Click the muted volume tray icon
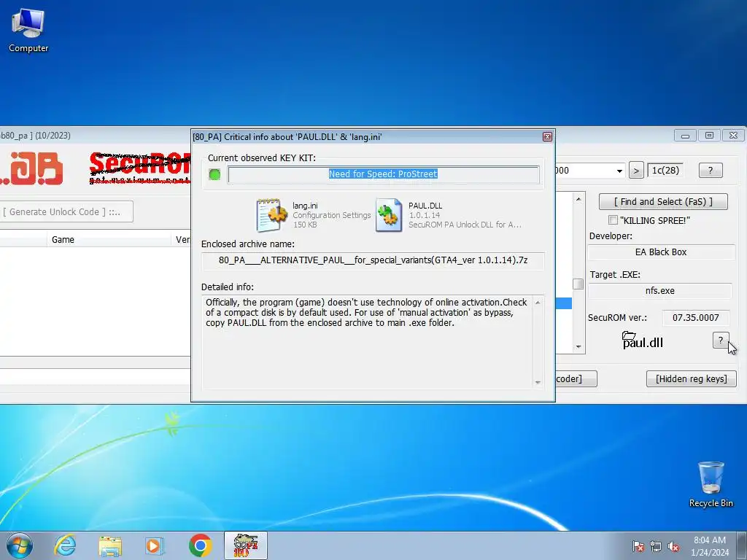This screenshot has height=560, width=747. (x=673, y=546)
